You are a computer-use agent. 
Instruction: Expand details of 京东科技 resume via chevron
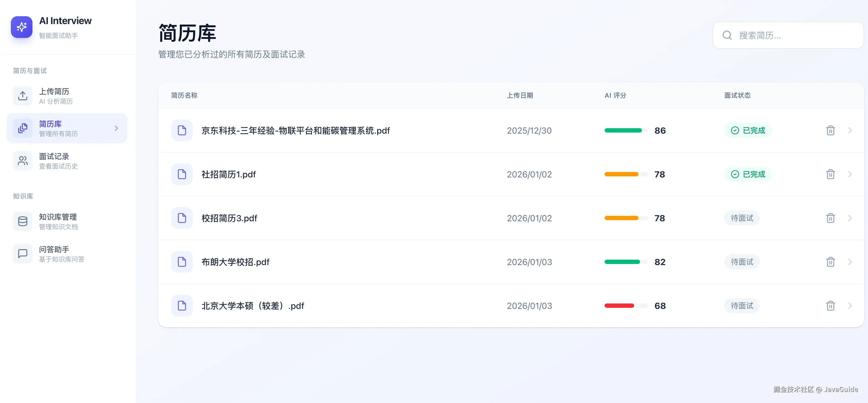(850, 130)
